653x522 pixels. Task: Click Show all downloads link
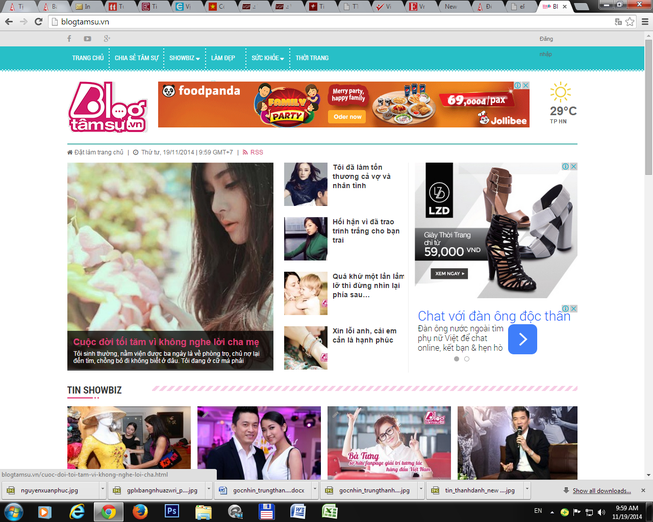[601, 490]
